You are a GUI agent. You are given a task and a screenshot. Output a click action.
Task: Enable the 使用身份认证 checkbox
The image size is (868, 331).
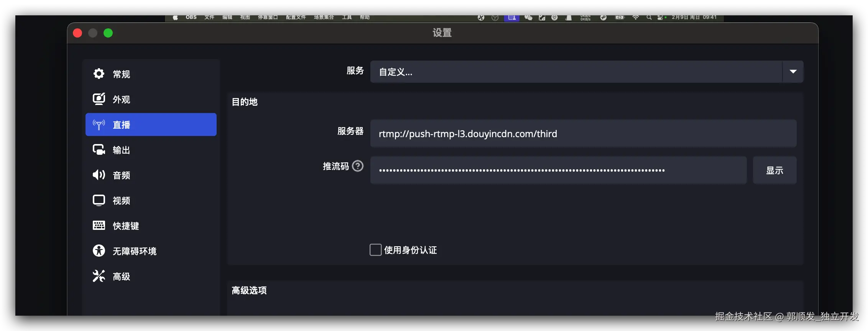coord(375,250)
